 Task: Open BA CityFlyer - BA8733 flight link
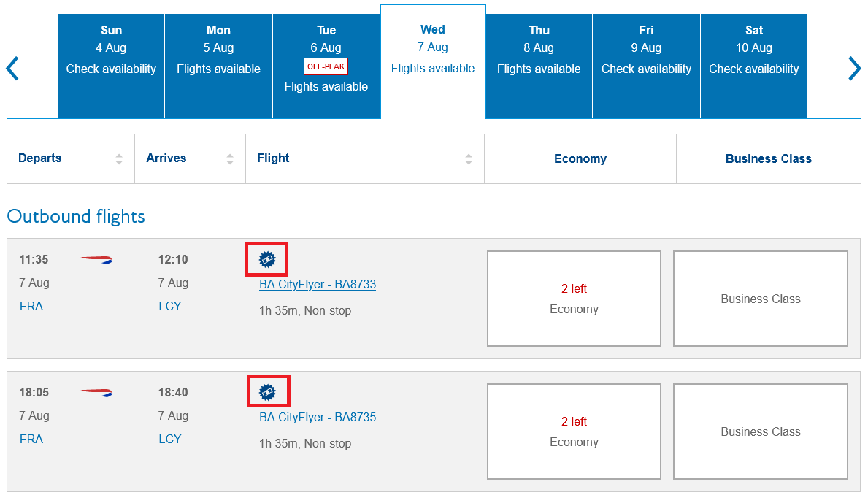pyautogui.click(x=318, y=285)
